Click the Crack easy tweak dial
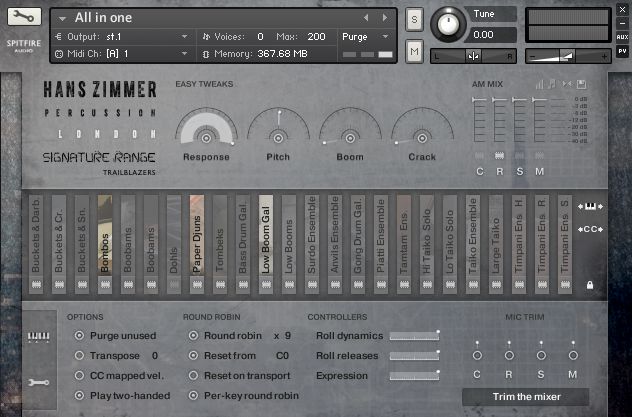The width and height of the screenshot is (632, 417). point(422,128)
